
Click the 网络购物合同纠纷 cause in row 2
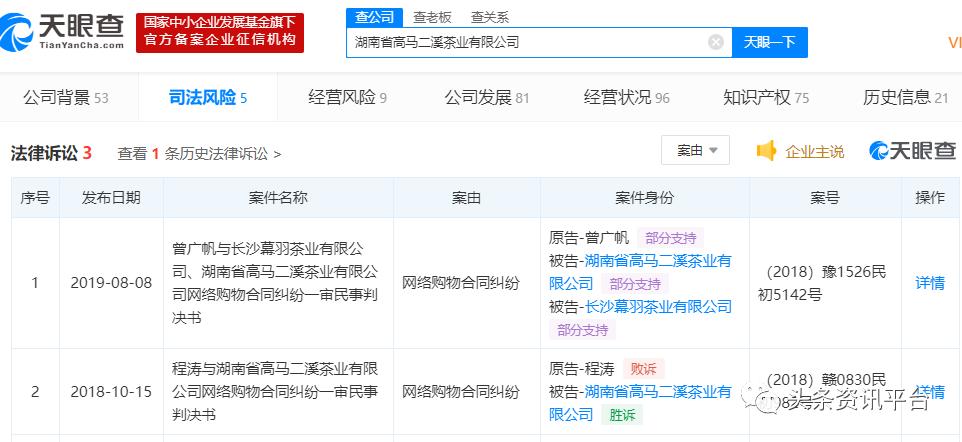(x=460, y=392)
